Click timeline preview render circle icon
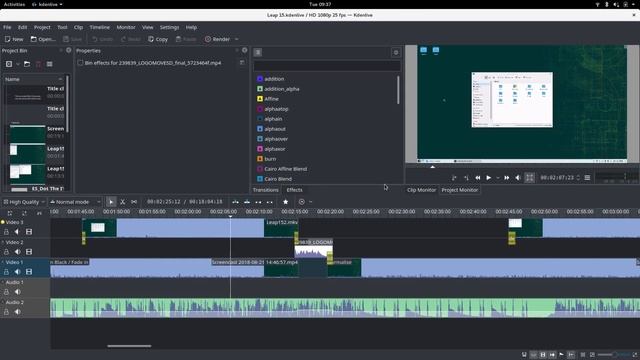640x360 pixels. tap(302, 202)
